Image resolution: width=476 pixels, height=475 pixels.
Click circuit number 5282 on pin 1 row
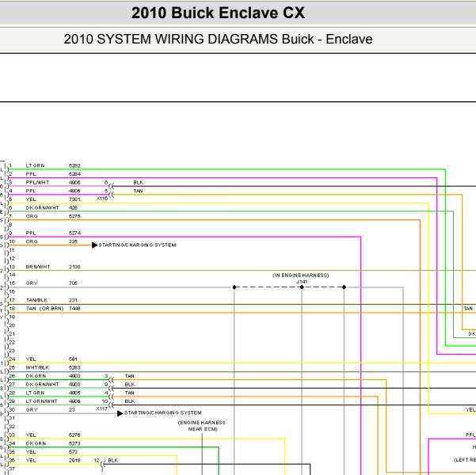click(74, 165)
